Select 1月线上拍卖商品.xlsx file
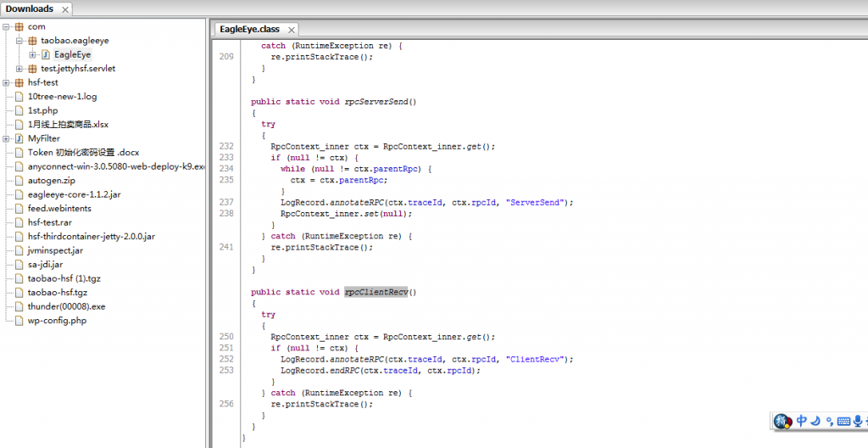The width and height of the screenshot is (868, 448). (68, 125)
